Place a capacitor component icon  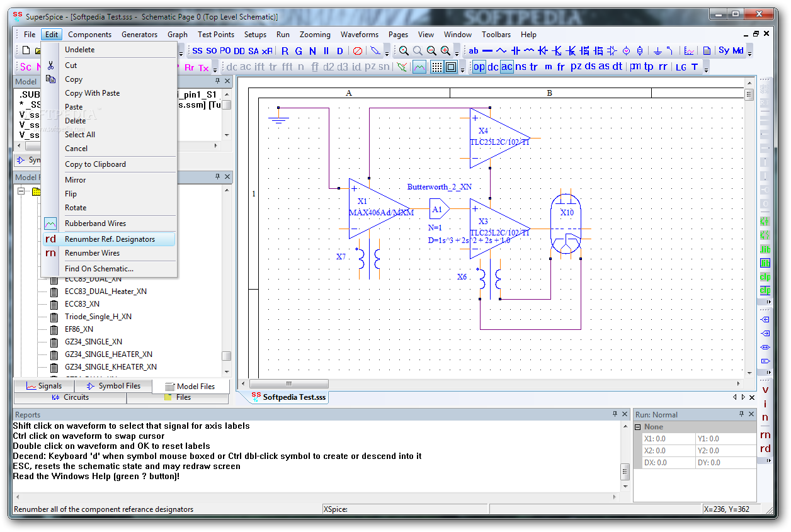click(515, 51)
